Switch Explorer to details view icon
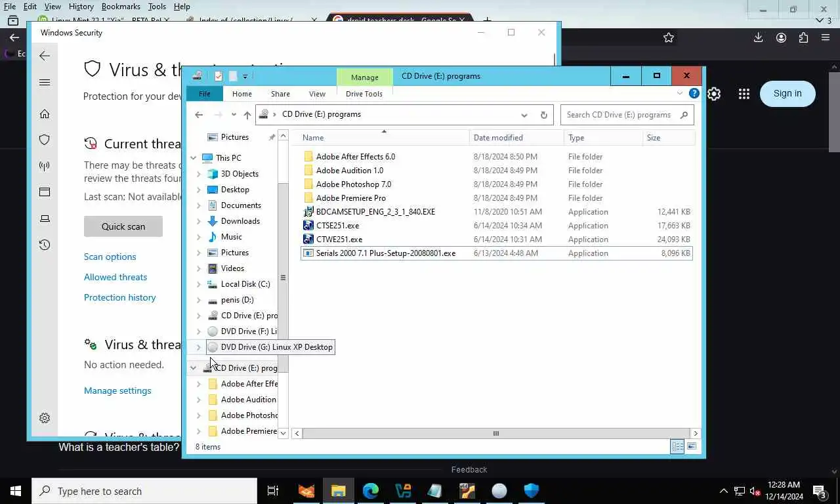The width and height of the screenshot is (840, 504). point(677,446)
